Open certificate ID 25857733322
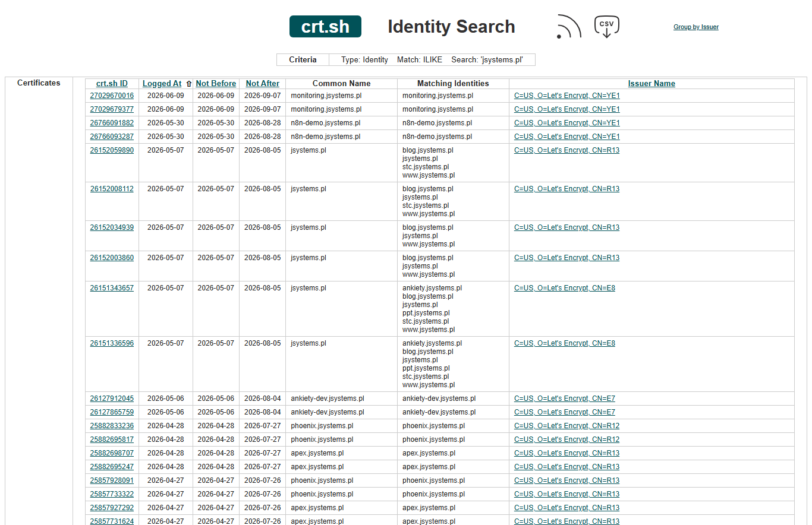This screenshot has height=525, width=812. [x=112, y=494]
